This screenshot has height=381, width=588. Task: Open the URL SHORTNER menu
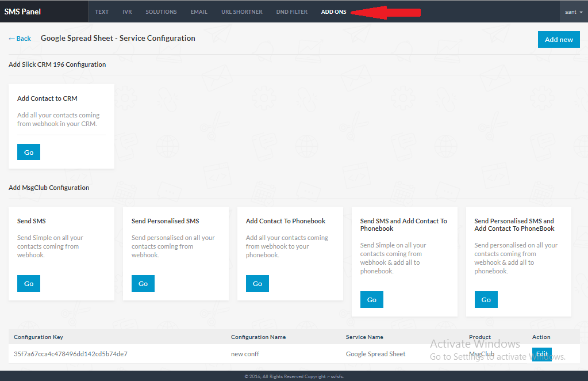click(x=242, y=12)
